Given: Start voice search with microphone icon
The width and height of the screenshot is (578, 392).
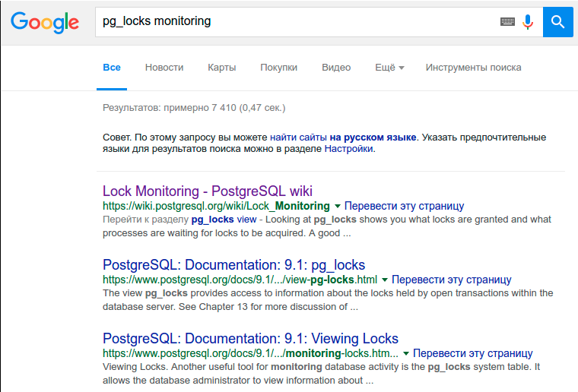Looking at the screenshot, I should pos(528,22).
